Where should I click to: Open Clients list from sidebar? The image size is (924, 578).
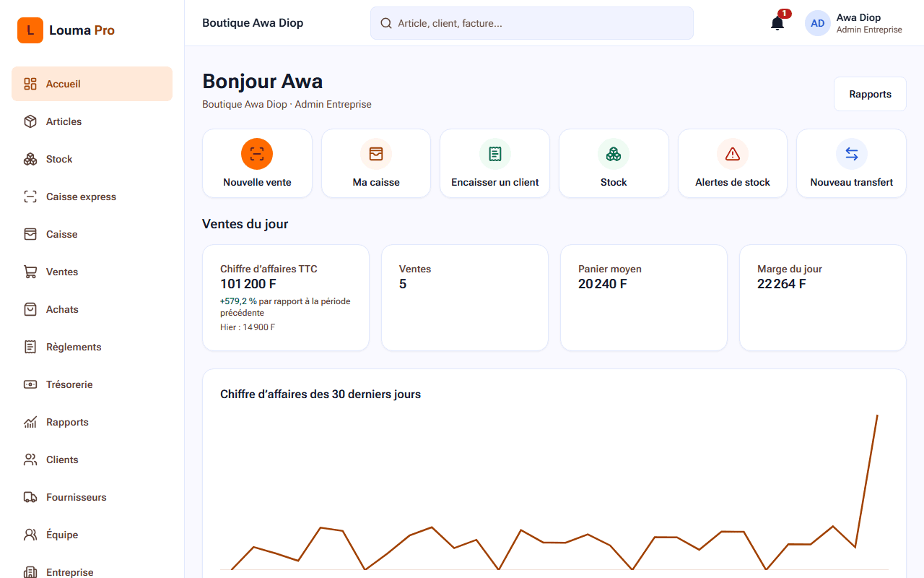click(x=92, y=460)
